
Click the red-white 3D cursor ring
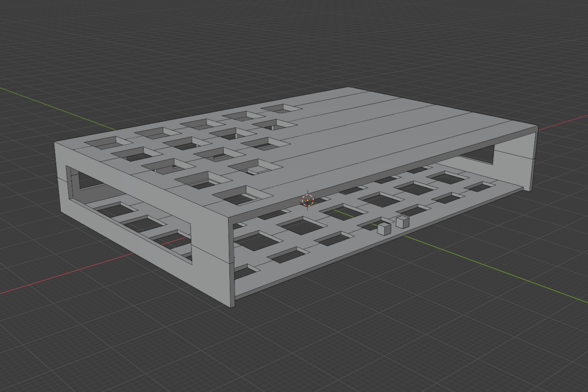(x=308, y=200)
